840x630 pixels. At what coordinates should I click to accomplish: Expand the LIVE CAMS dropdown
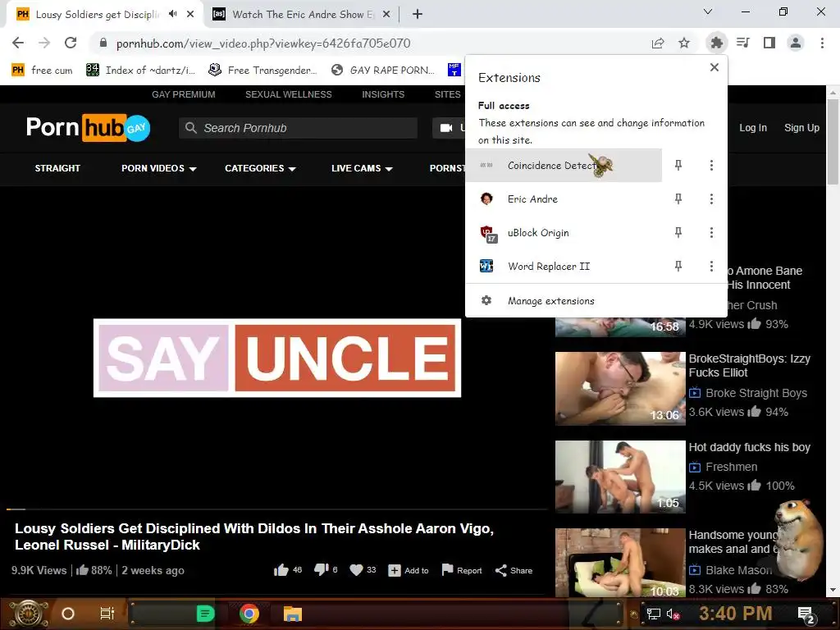click(x=362, y=168)
